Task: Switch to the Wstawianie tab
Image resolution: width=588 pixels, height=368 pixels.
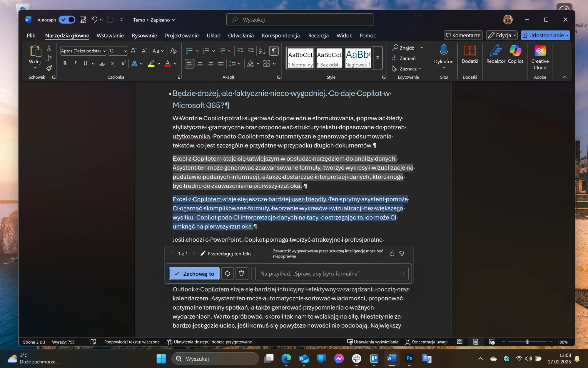Action: (x=110, y=36)
